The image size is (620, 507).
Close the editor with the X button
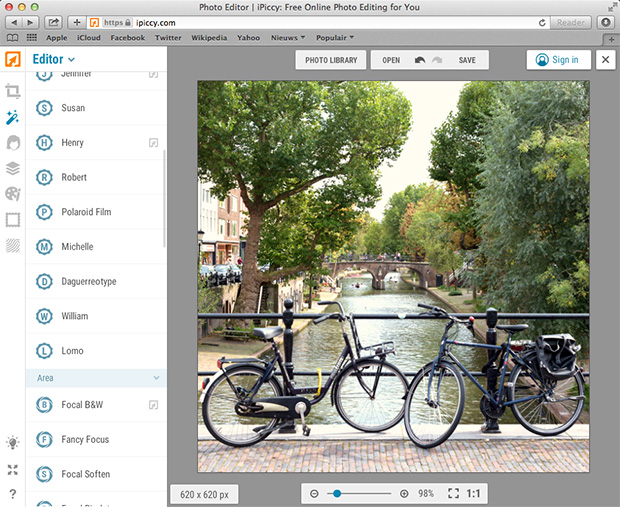click(605, 60)
